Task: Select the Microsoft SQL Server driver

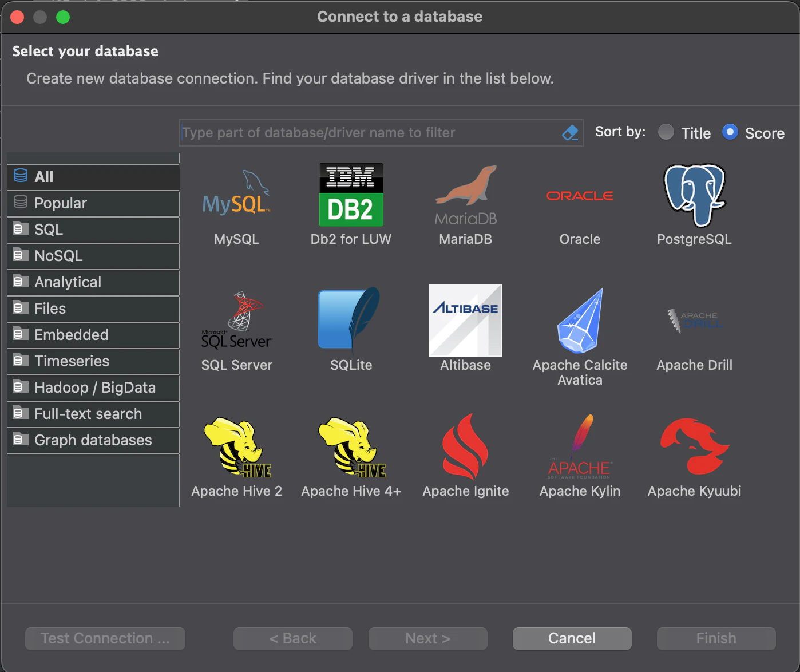Action: [236, 321]
